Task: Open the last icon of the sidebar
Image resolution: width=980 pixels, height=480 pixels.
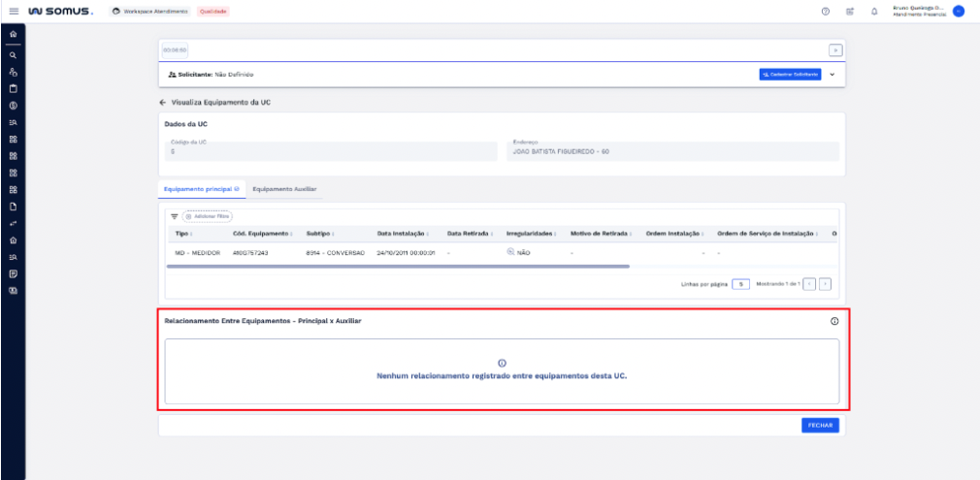Action: click(14, 291)
